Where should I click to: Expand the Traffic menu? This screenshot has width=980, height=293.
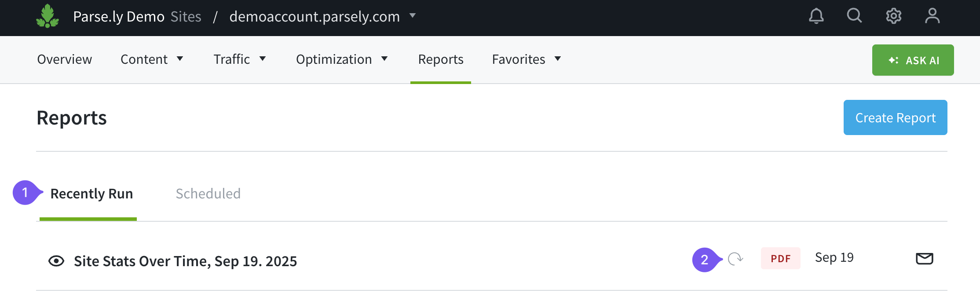pyautogui.click(x=240, y=59)
